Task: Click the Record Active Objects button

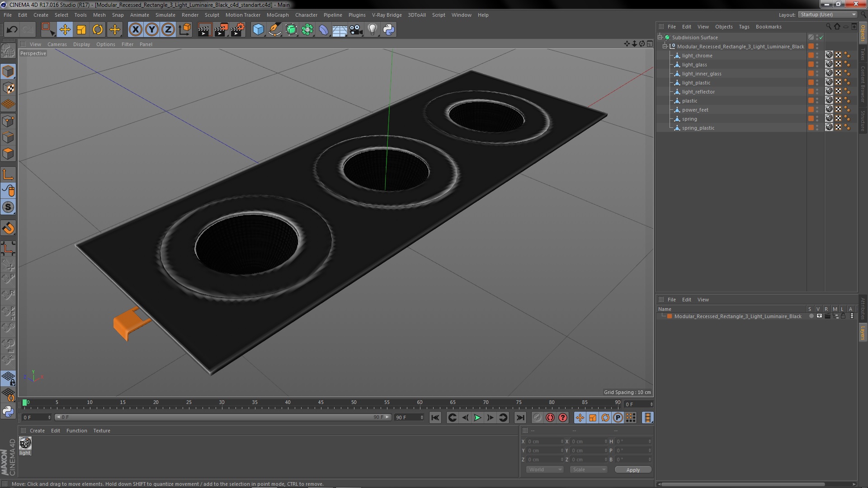Action: (537, 418)
